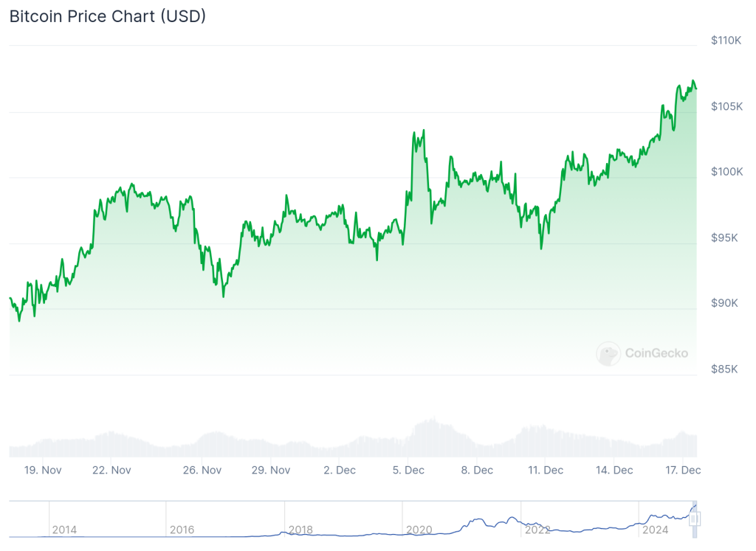The height and width of the screenshot is (551, 756).
Task: Click the CoinGecko watermark text
Action: [x=656, y=353]
